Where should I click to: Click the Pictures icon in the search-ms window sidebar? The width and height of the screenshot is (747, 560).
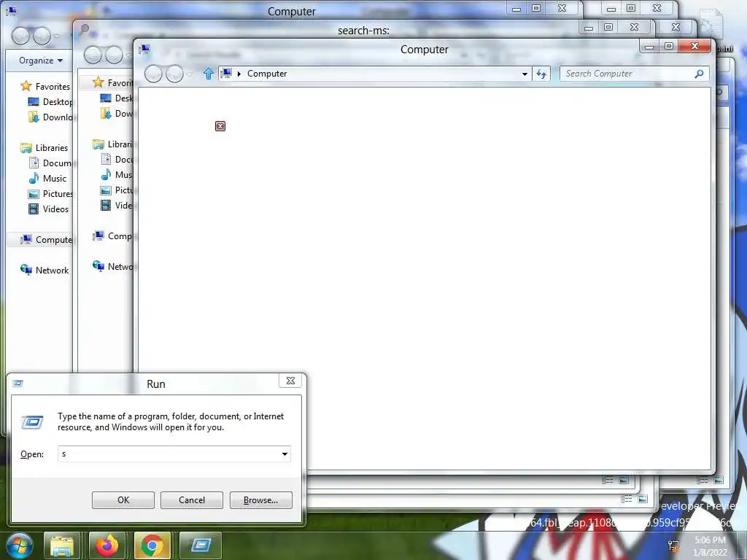[106, 190]
